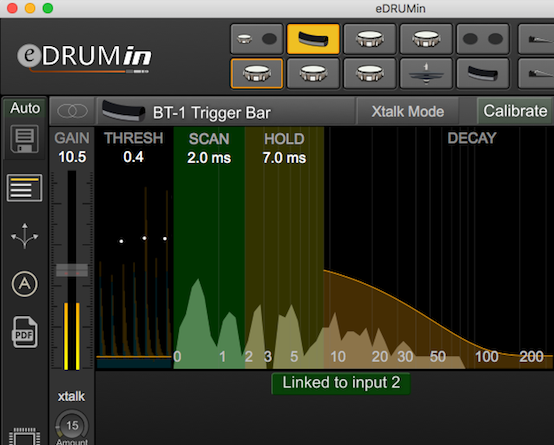This screenshot has height=445, width=554.
Task: Toggle the link inputs overlapping-circles icon
Action: click(72, 111)
